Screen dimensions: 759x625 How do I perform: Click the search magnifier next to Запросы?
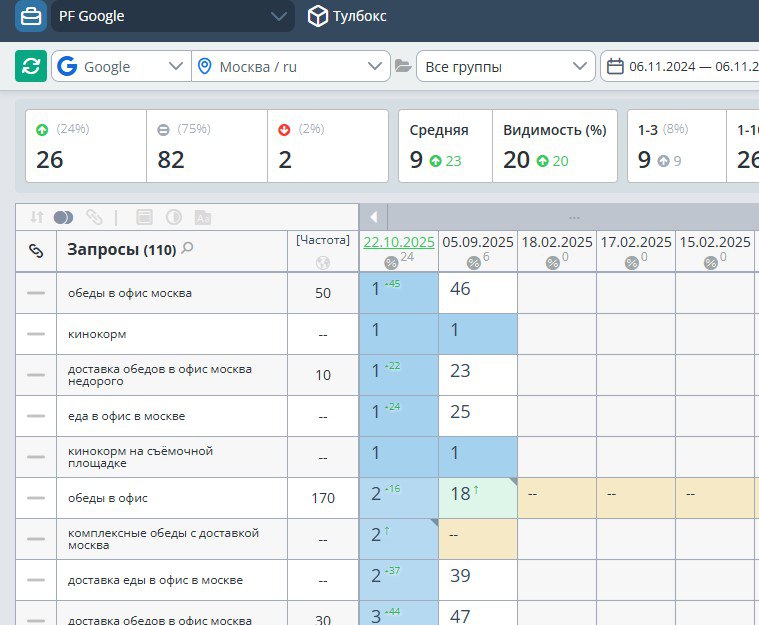187,249
